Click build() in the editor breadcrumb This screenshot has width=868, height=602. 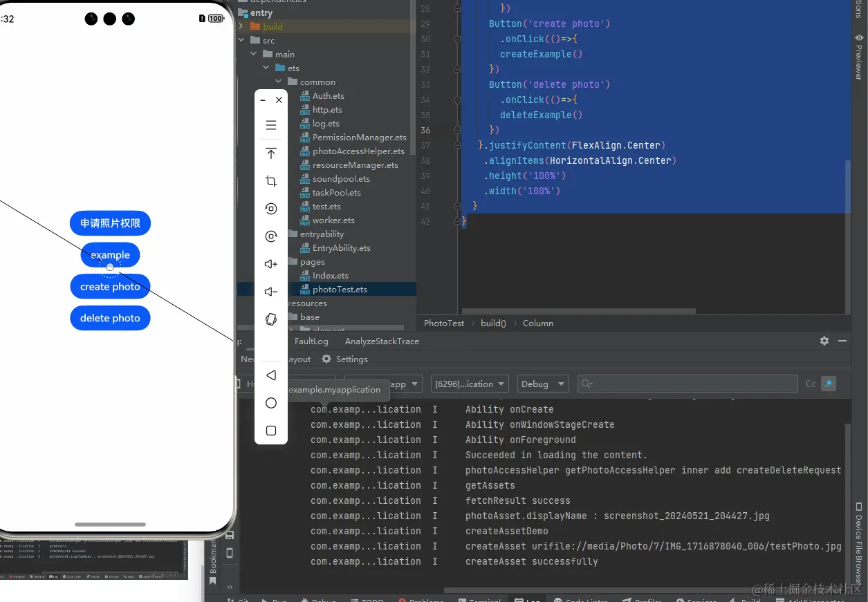tap(493, 323)
